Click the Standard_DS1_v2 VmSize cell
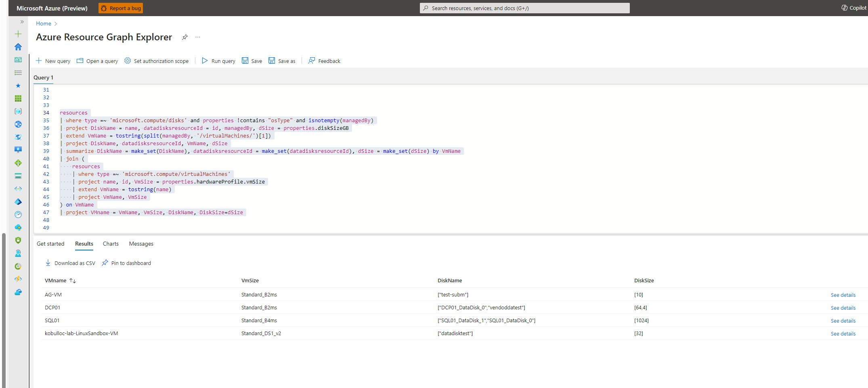The width and height of the screenshot is (868, 388). coord(261,333)
